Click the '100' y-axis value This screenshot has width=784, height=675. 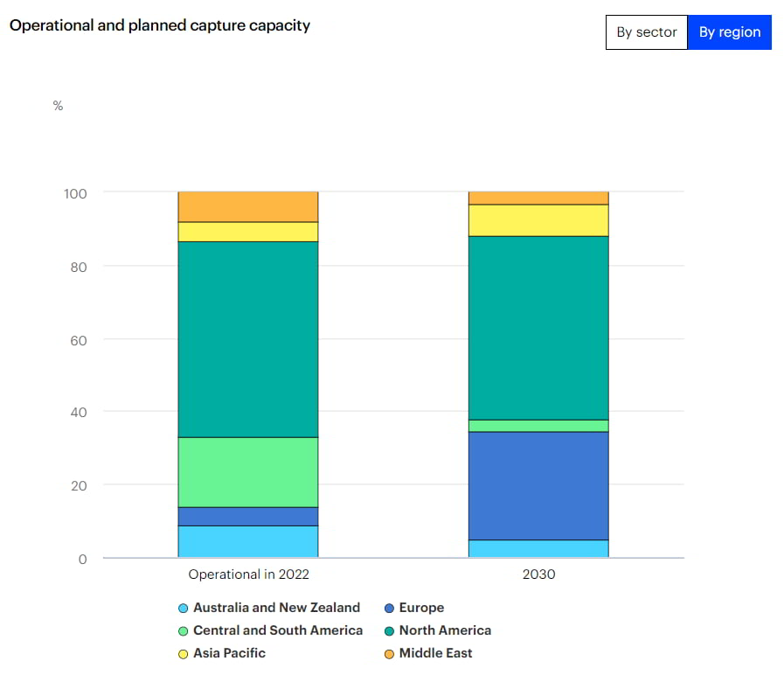[x=75, y=193]
